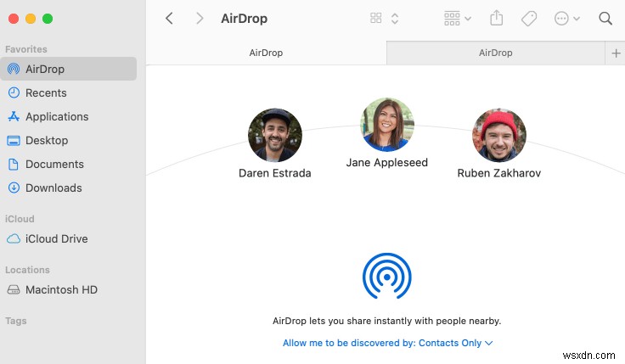The image size is (625, 364).
Task: Zoom the window with green button
Action: point(48,19)
